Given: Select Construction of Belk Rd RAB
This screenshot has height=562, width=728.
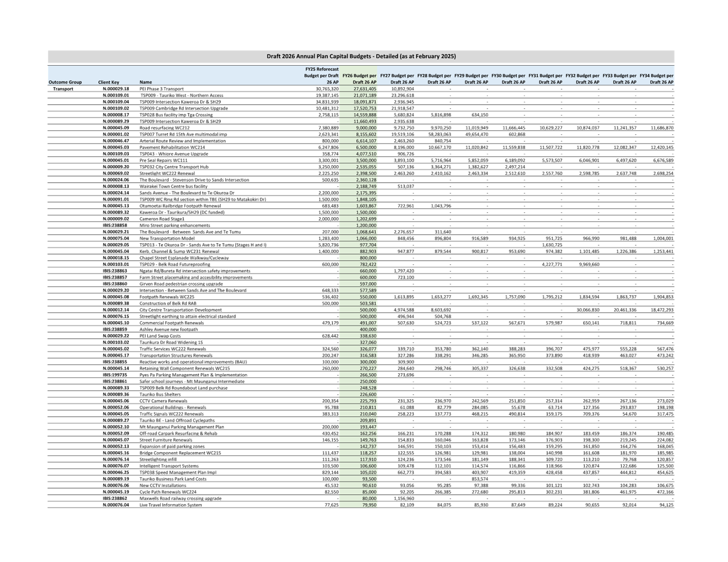Looking at the screenshot, I should click(168, 303).
